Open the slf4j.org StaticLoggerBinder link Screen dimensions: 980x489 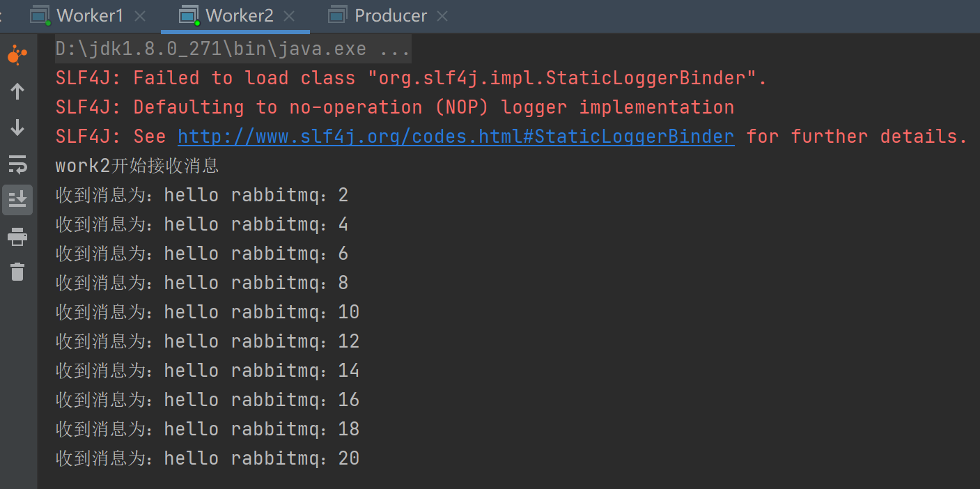(x=456, y=137)
